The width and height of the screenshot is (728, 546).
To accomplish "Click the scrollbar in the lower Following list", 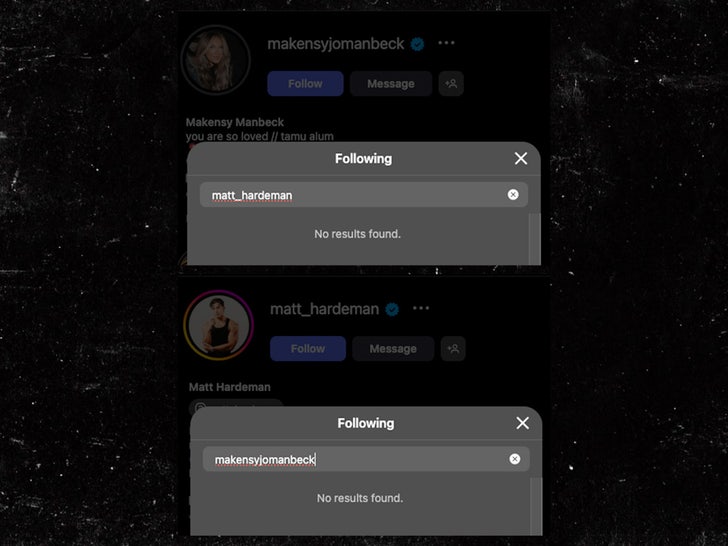I will [537, 506].
